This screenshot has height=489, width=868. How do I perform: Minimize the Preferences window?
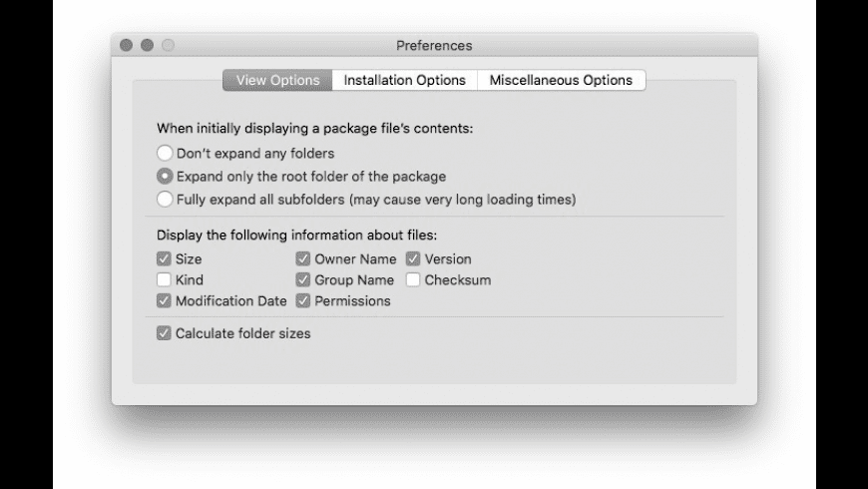147,45
